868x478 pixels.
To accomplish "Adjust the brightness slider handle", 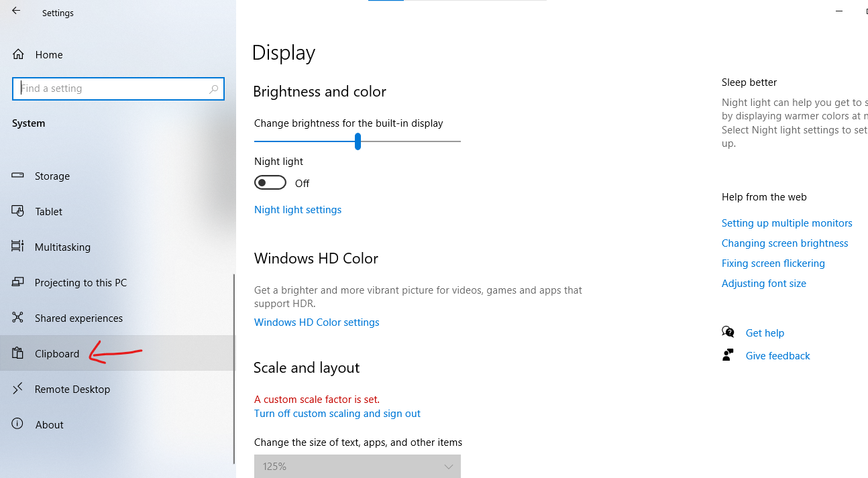I will [358, 141].
